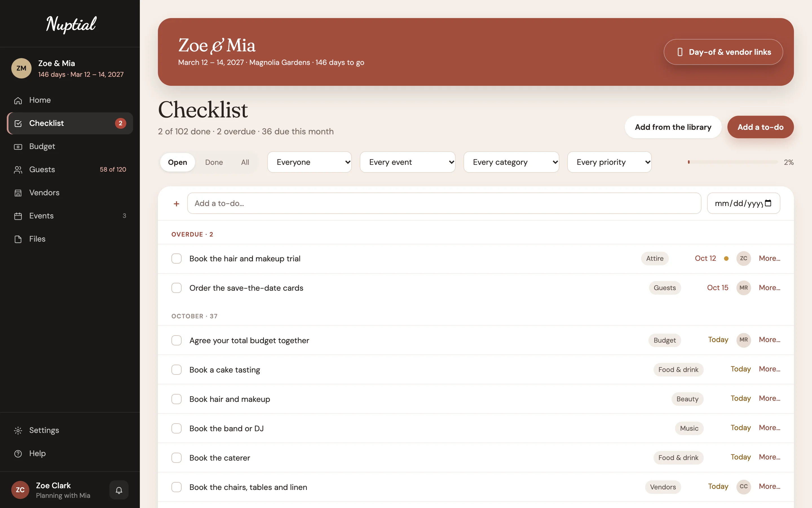Click More… on Book a cake tasting row

(x=769, y=369)
